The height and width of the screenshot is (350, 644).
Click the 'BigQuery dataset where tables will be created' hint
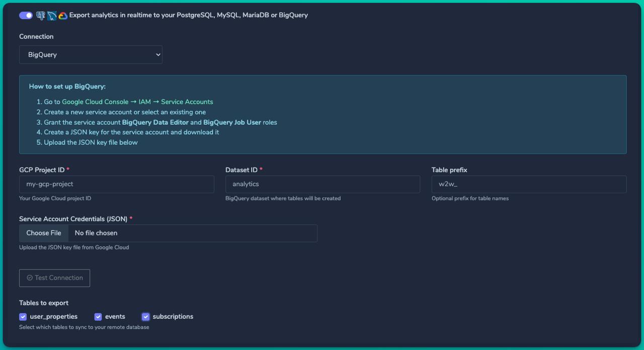(x=283, y=198)
